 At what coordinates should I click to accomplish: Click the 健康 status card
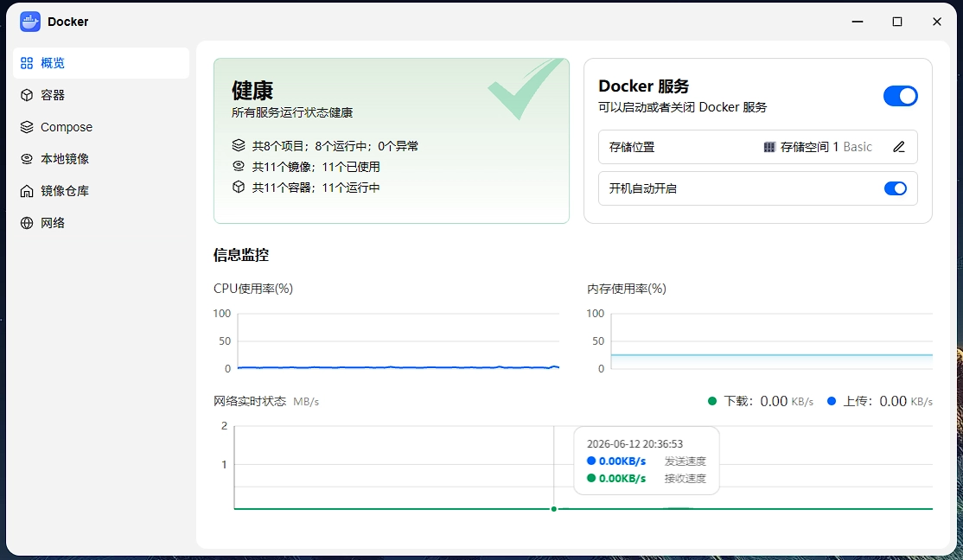[x=392, y=141]
